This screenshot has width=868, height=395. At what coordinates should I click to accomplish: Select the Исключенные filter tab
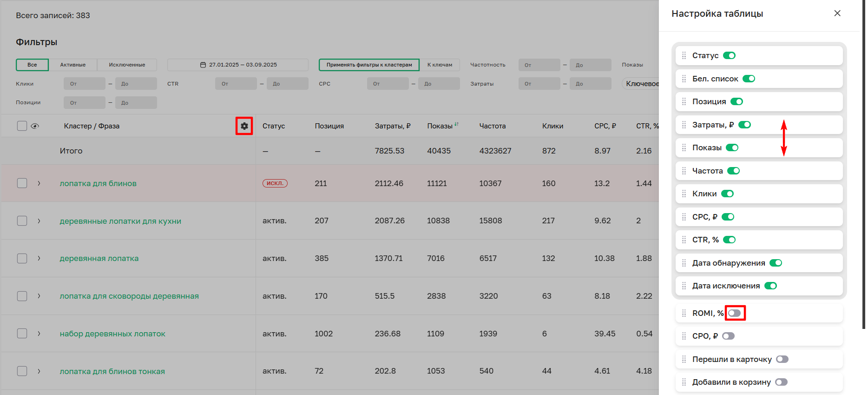(127, 65)
